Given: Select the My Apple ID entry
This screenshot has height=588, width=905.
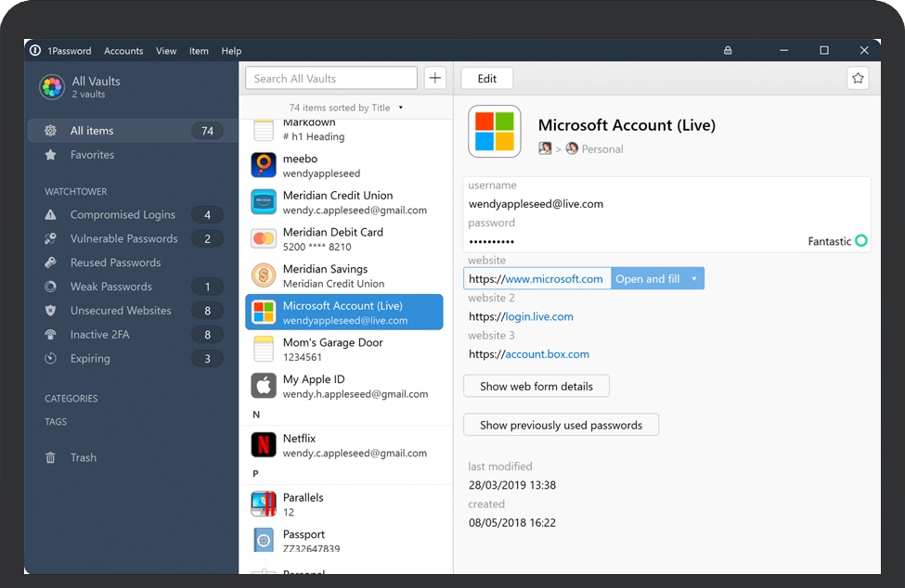Looking at the screenshot, I should pyautogui.click(x=343, y=386).
